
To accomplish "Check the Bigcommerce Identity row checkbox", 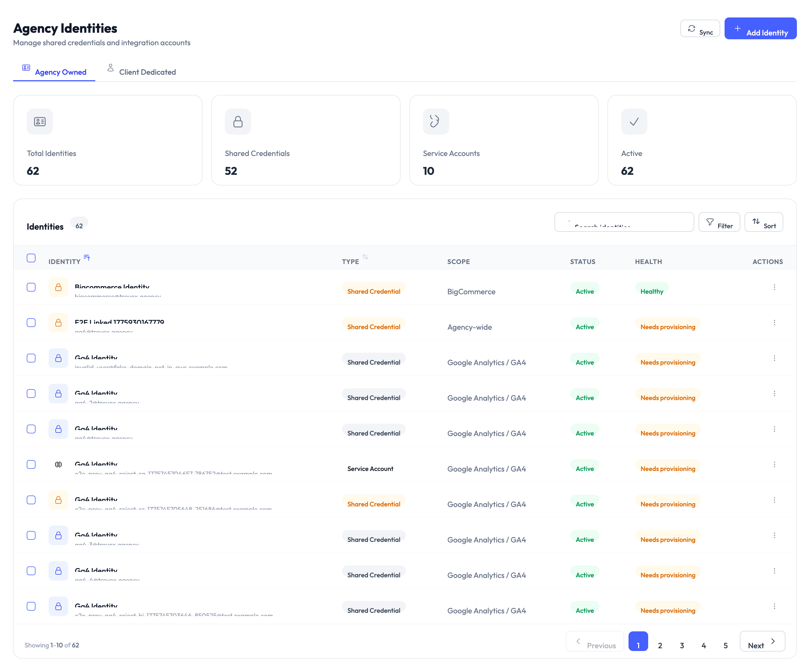I will point(31,287).
